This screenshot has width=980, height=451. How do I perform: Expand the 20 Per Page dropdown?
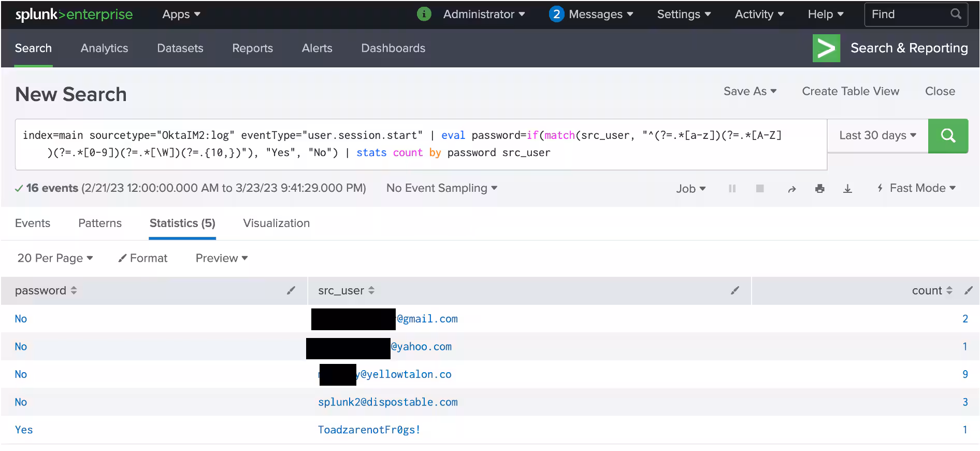coord(55,258)
